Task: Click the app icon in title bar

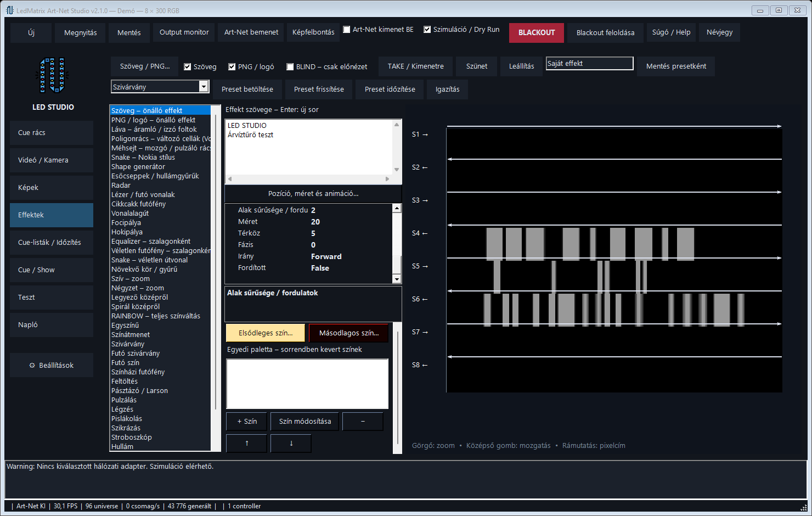Action: pos(9,10)
